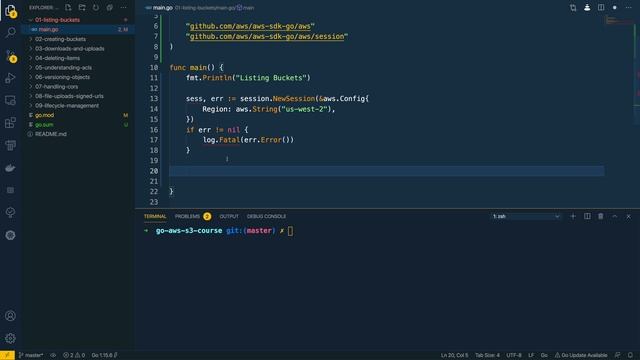Open Explorer more actions menu
This screenshot has height=360, width=640.
[124, 7]
